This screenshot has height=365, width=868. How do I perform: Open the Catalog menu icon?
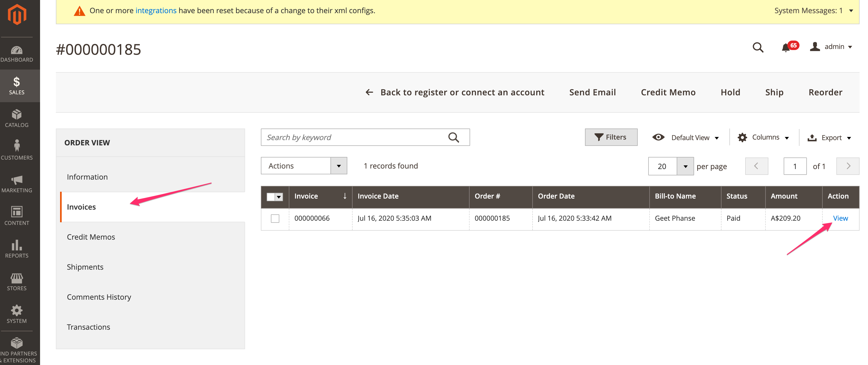click(x=17, y=119)
